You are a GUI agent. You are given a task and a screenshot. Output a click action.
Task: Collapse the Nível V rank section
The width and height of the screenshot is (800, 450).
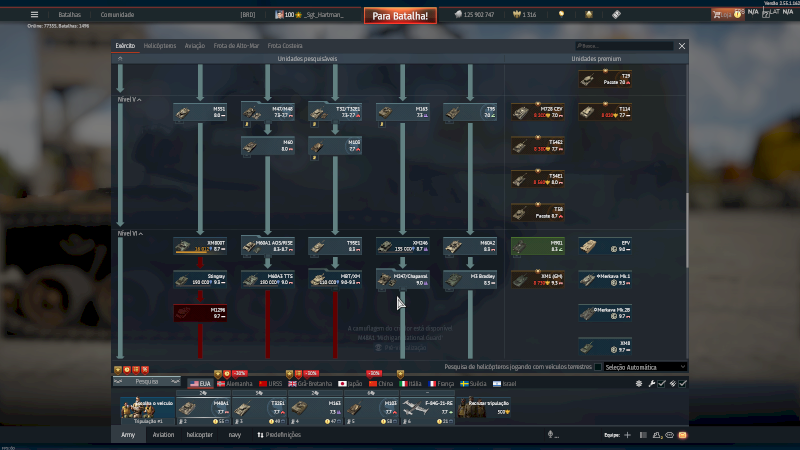click(130, 99)
